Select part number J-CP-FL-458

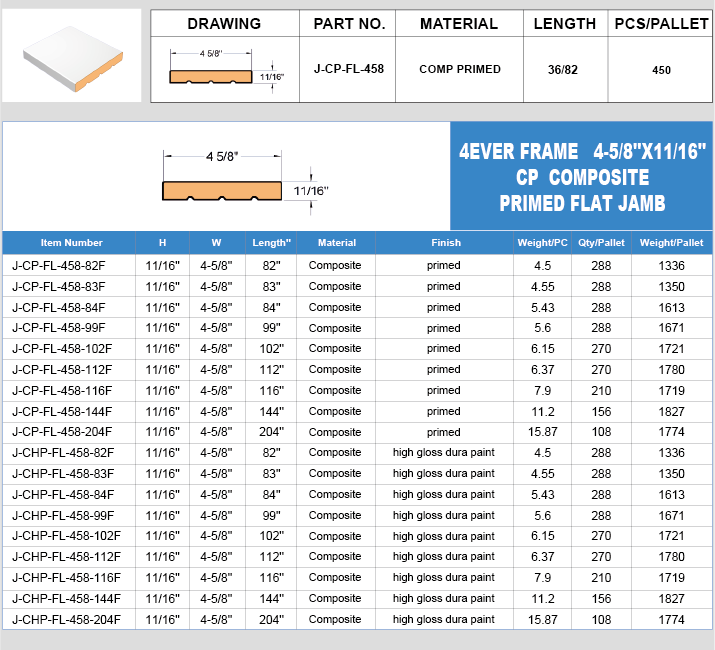(349, 69)
